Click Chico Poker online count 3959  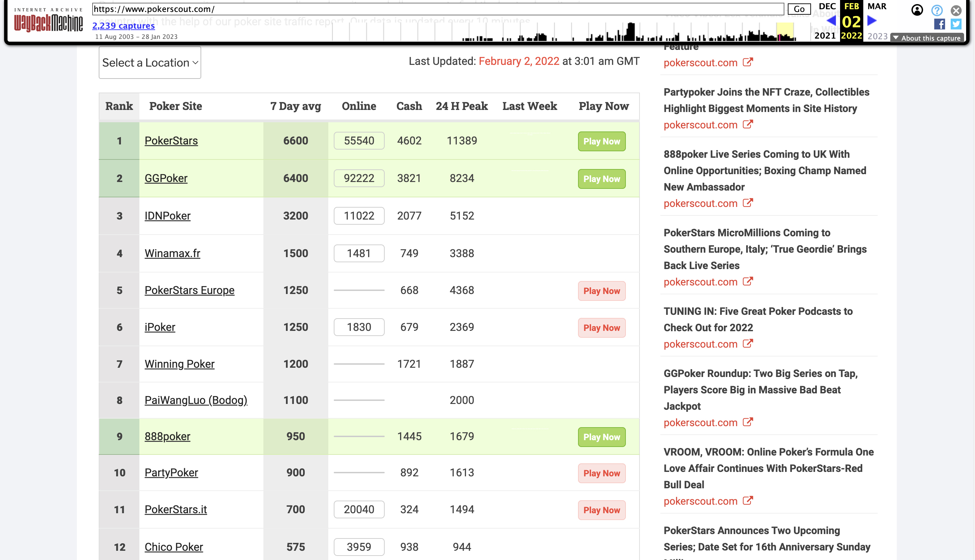[359, 547]
